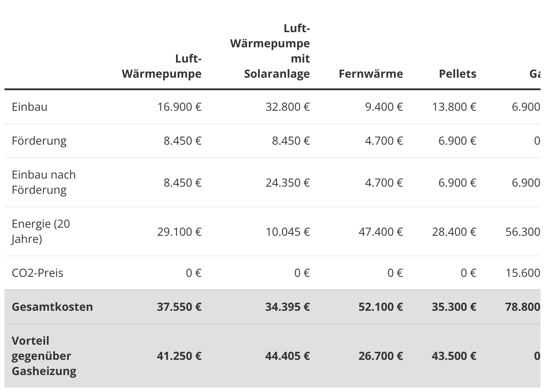Click the Einbau row label

[29, 107]
